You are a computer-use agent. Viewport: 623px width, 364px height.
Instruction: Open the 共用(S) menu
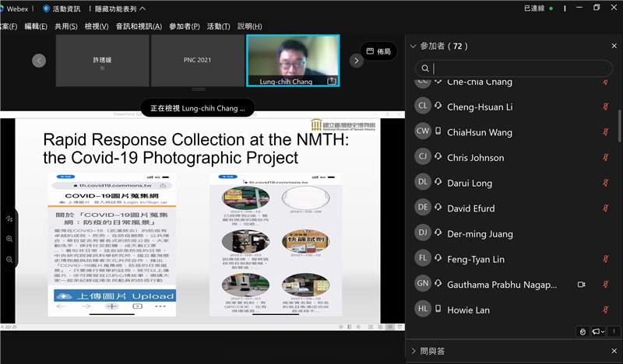coord(66,26)
